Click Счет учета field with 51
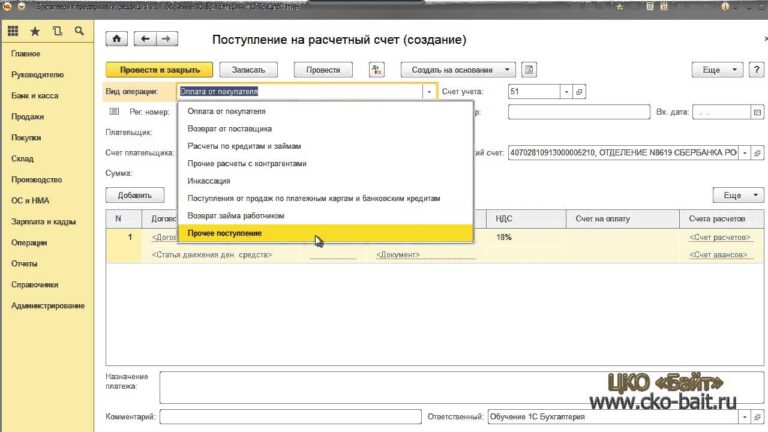Image resolution: width=768 pixels, height=432 pixels. point(534,92)
